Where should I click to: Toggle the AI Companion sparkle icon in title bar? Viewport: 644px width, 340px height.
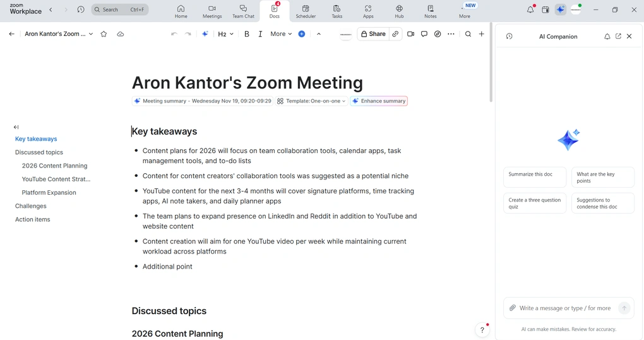[x=560, y=9]
